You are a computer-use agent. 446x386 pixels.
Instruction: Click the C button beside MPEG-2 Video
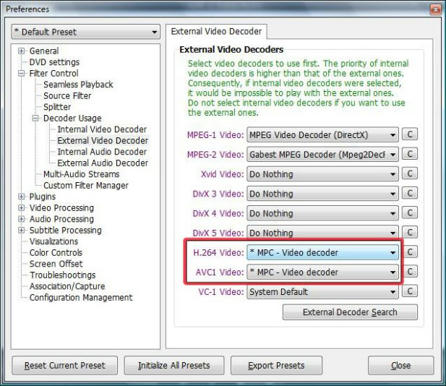pyautogui.click(x=410, y=154)
